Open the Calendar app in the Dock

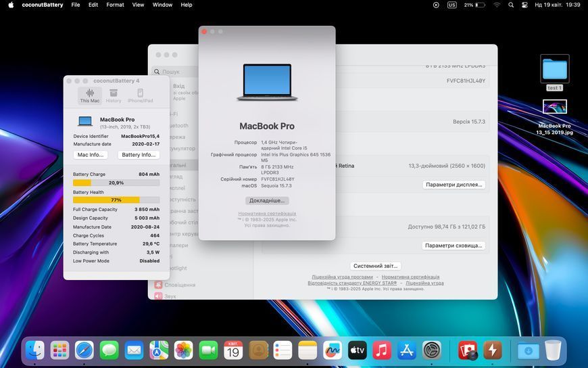pos(233,350)
